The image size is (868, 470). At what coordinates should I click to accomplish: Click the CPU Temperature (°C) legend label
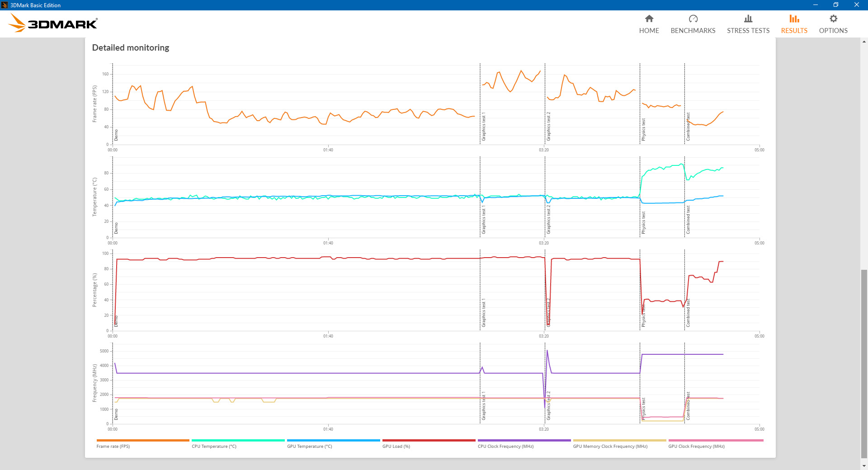[214, 446]
